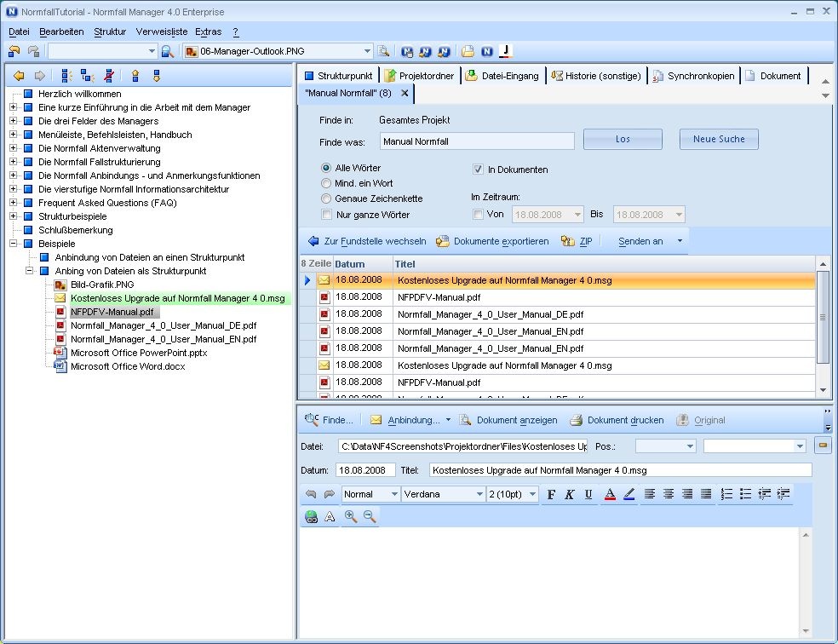Align text left in the editor
Viewport: 838px width, 644px height.
[649, 494]
